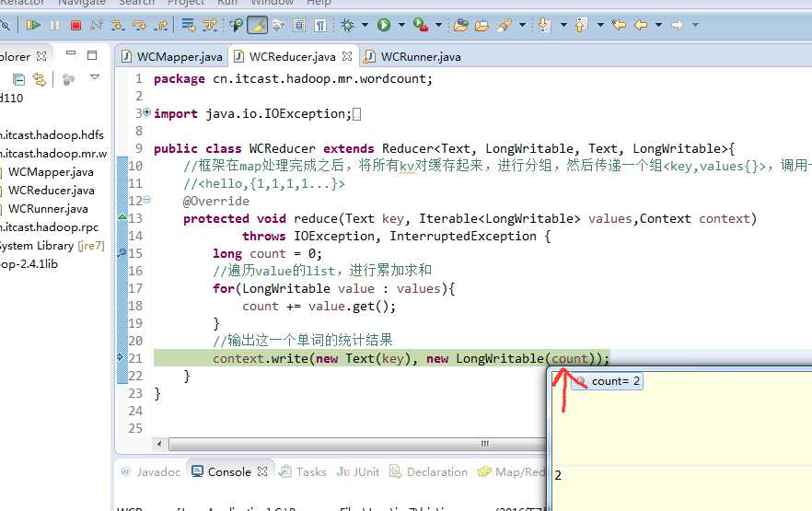Open the Javadoc view tab

point(151,471)
